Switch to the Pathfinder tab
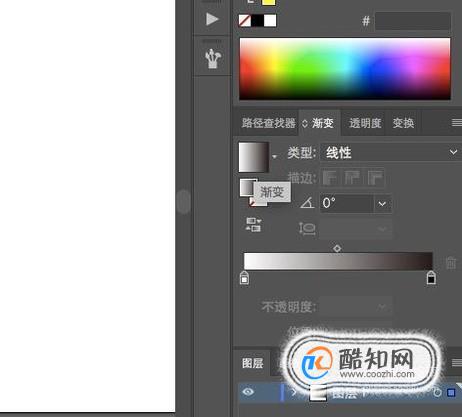 pyautogui.click(x=268, y=123)
